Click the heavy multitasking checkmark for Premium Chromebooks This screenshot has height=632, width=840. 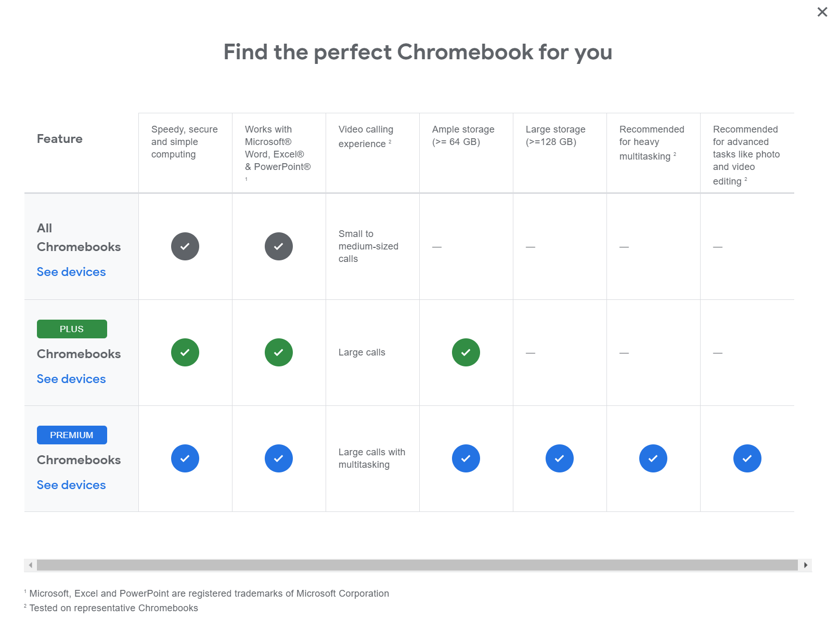(653, 458)
